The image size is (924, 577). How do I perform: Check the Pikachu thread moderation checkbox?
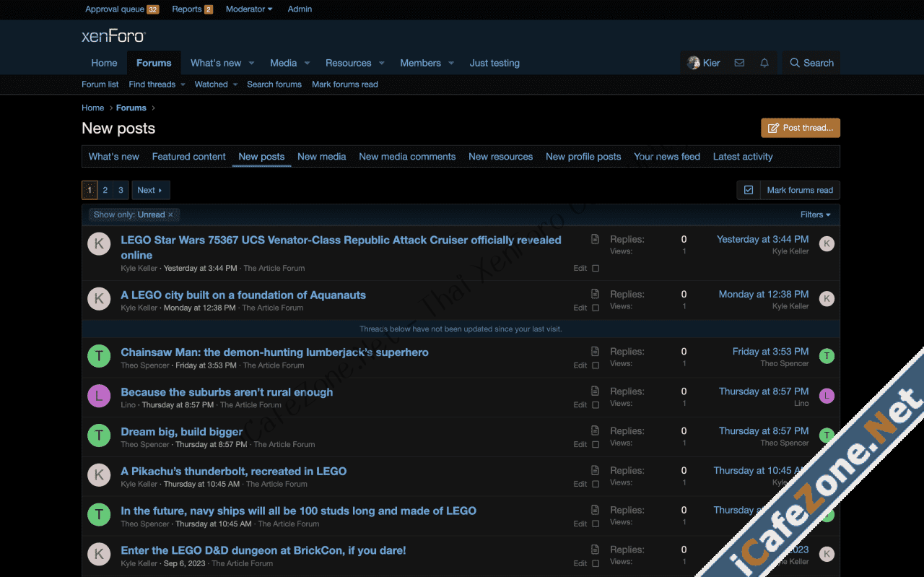point(596,485)
